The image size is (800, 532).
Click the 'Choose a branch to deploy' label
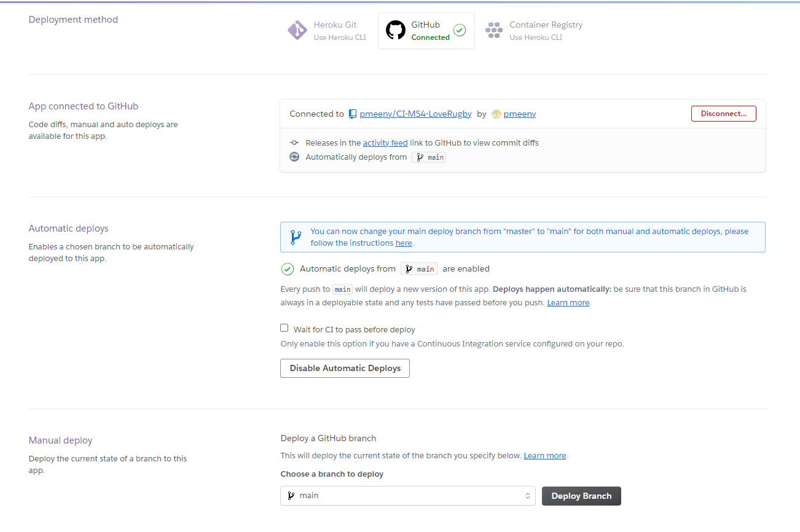click(332, 474)
